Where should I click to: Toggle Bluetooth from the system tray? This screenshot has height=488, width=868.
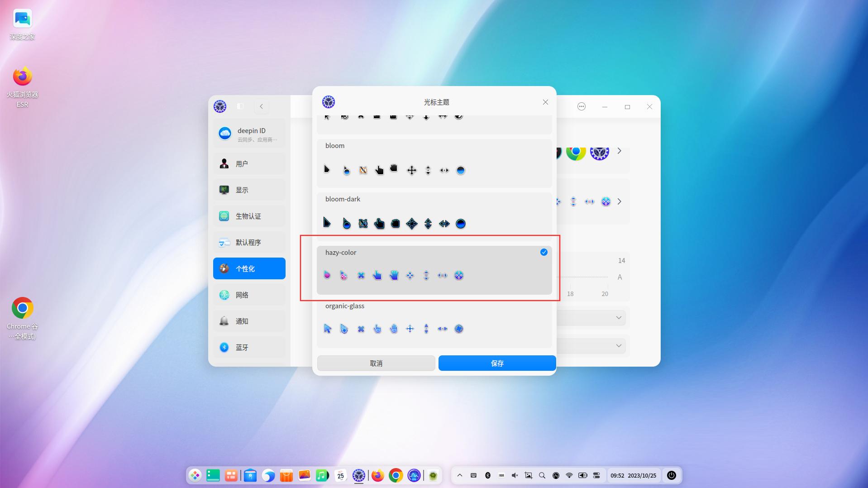[487, 475]
